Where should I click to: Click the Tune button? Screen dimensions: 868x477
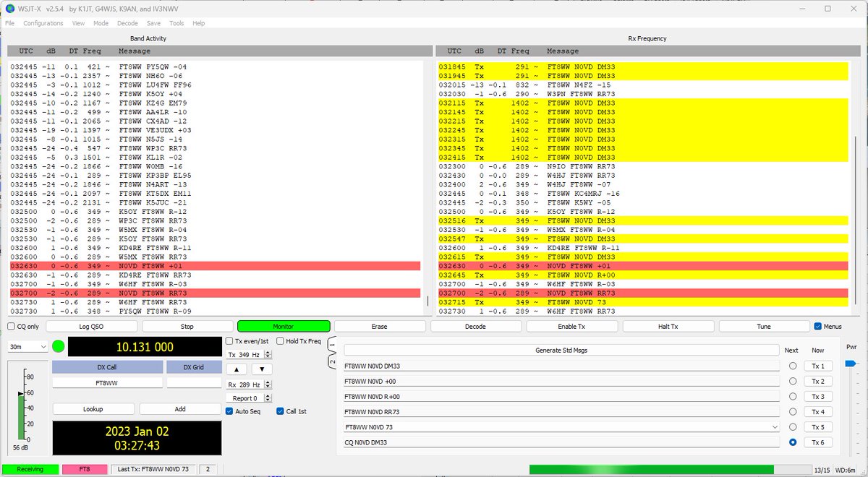(x=764, y=327)
